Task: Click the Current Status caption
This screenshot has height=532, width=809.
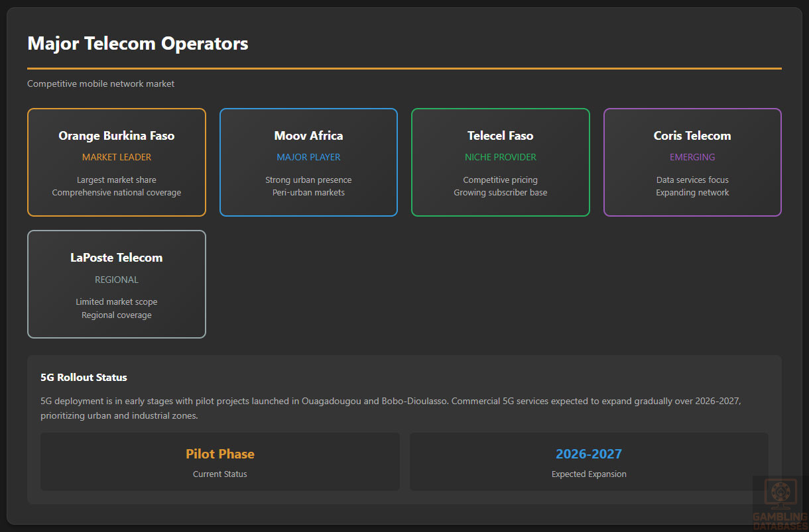Action: click(x=220, y=474)
